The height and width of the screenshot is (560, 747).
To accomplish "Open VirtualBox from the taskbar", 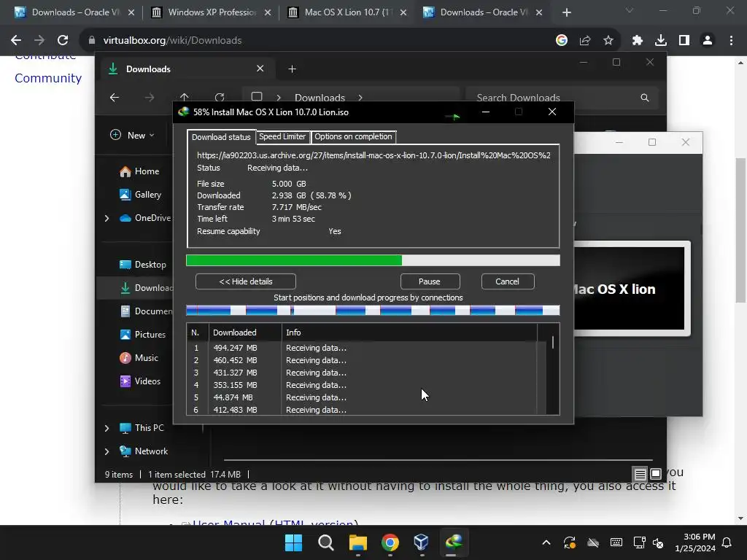I will coord(422,542).
